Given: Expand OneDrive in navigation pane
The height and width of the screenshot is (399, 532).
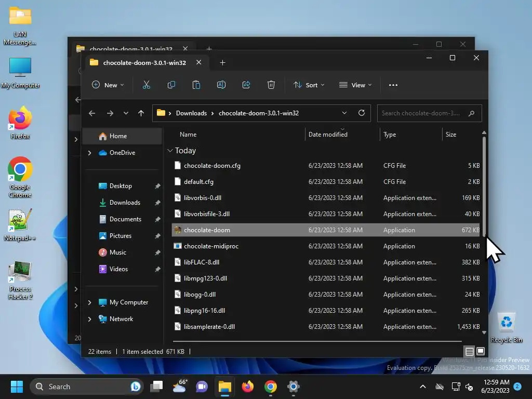Looking at the screenshot, I should pyautogui.click(x=89, y=153).
